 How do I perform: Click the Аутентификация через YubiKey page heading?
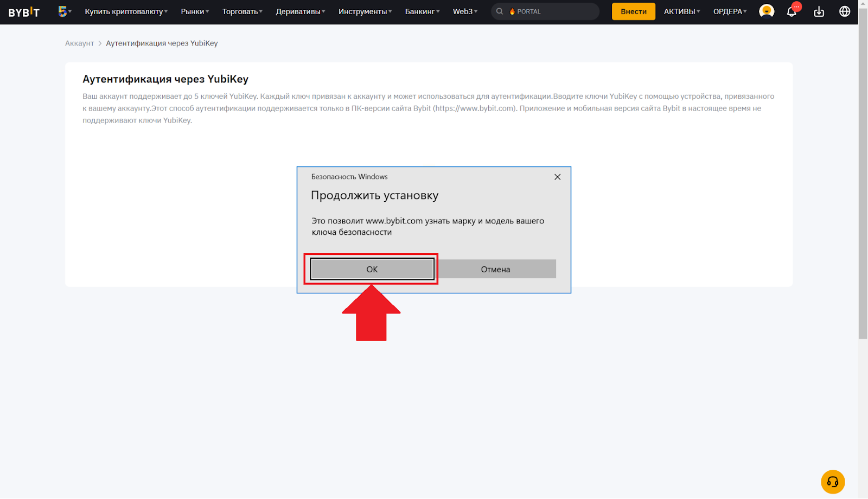coord(165,79)
